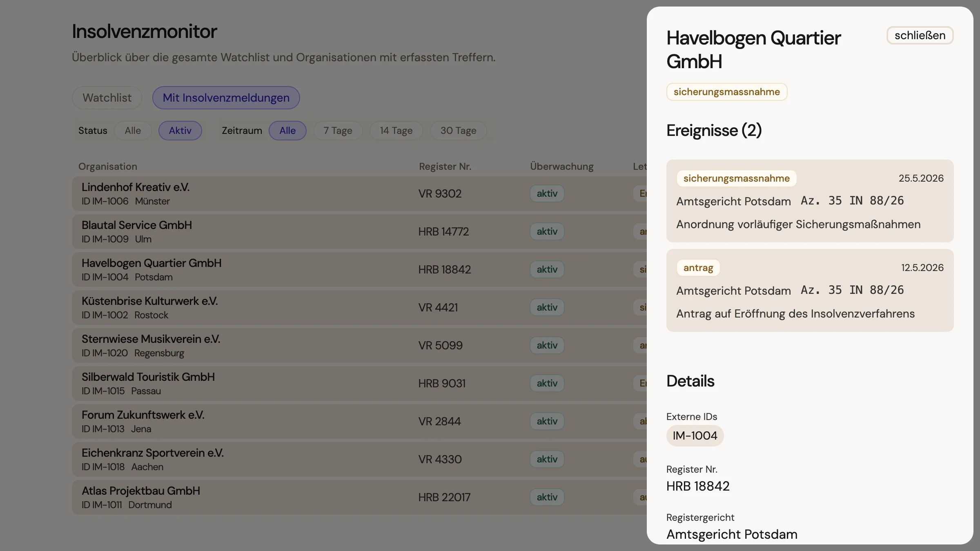Open the Forum Zukunftswerk e.V. row

click(x=359, y=421)
